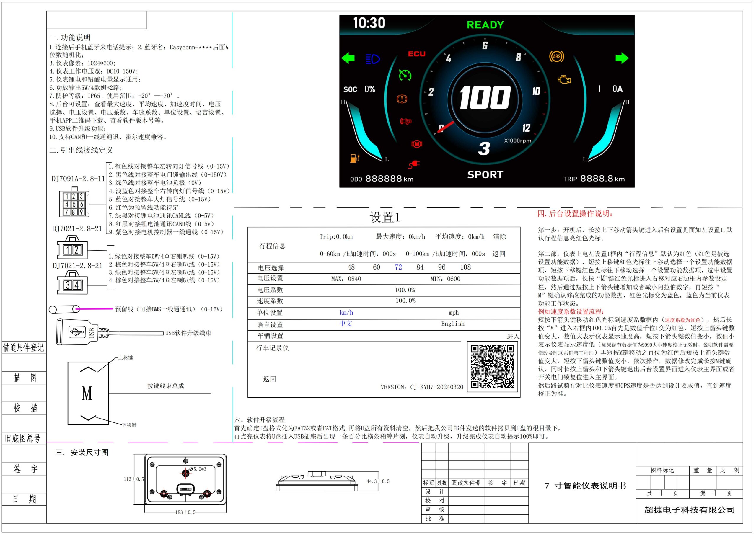
Task: Click the QR code in settings panel
Action: coord(492,366)
